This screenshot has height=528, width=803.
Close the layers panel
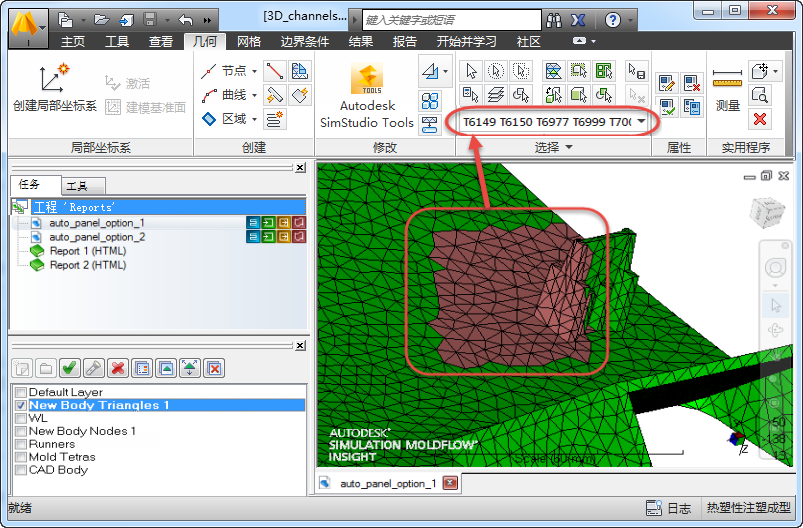tap(301, 346)
